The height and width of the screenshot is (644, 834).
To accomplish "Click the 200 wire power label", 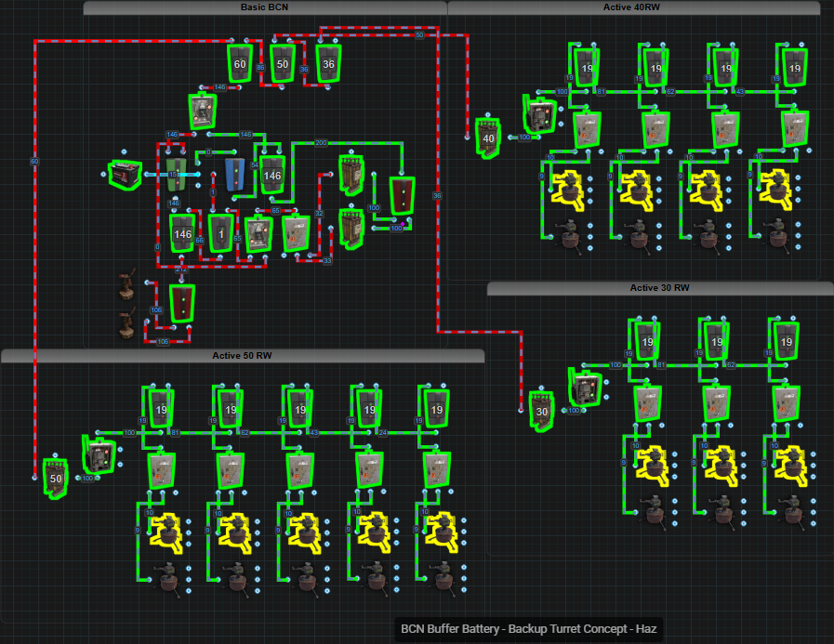I will [321, 142].
